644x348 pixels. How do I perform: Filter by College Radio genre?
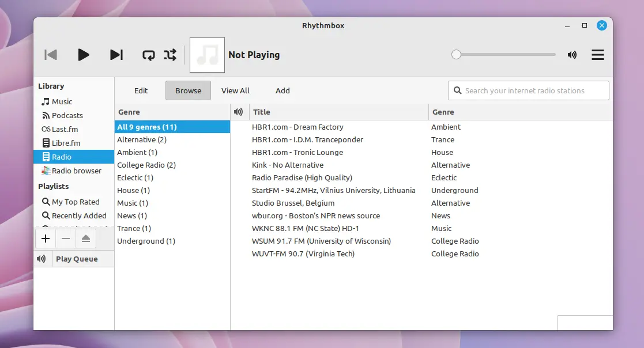pos(146,165)
